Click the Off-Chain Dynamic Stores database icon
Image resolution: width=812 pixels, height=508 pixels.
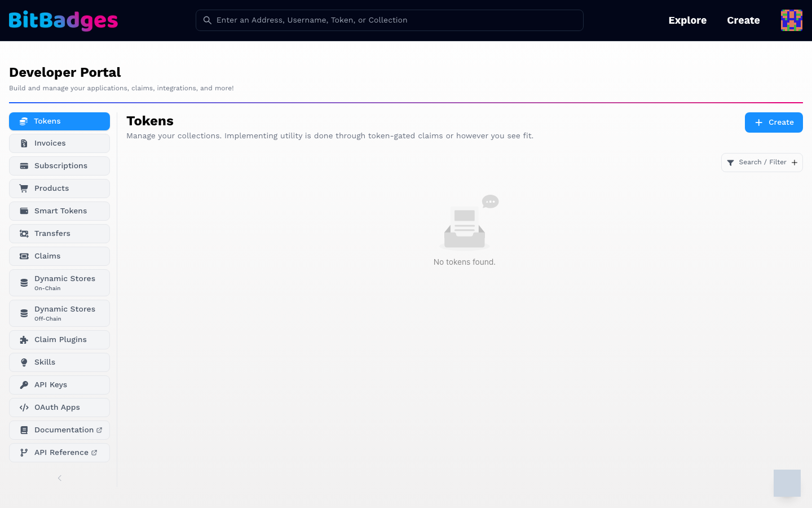24,313
